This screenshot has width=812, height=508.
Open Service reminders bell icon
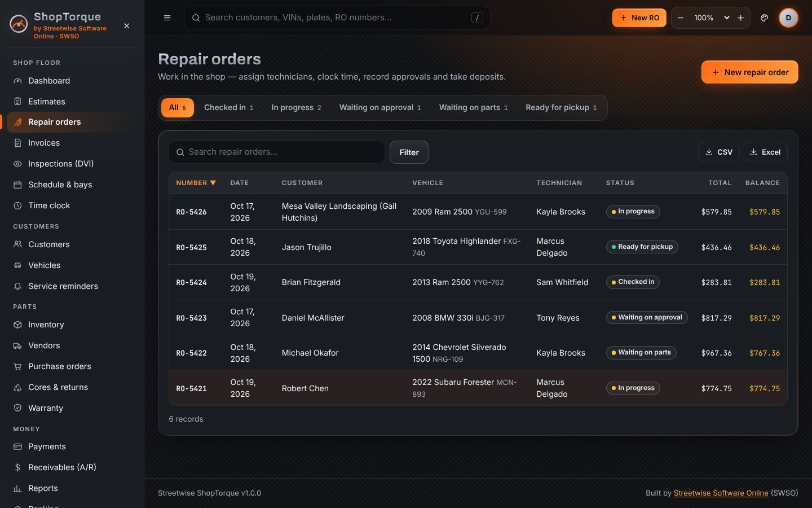point(17,286)
